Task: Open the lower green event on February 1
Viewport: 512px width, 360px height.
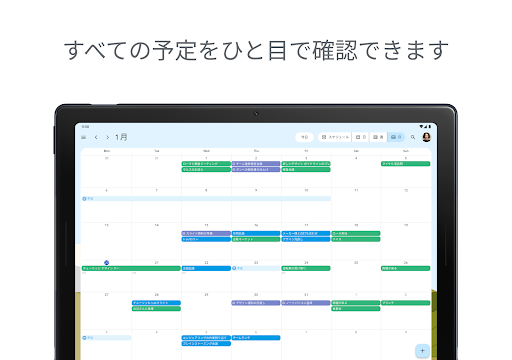Action: point(356,309)
